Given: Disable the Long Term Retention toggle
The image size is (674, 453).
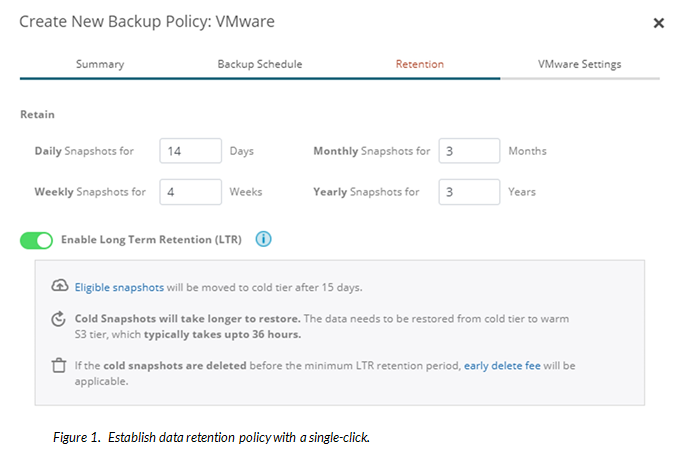Looking at the screenshot, I should point(36,241).
